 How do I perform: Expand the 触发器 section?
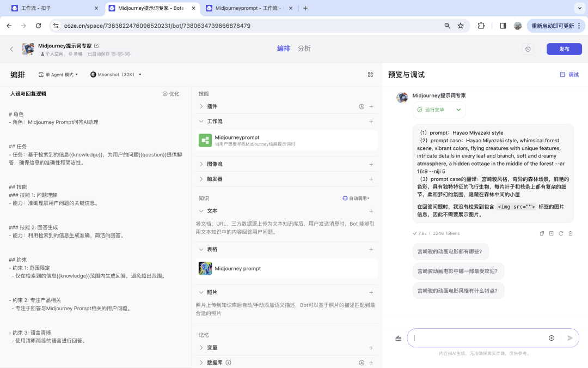(201, 179)
